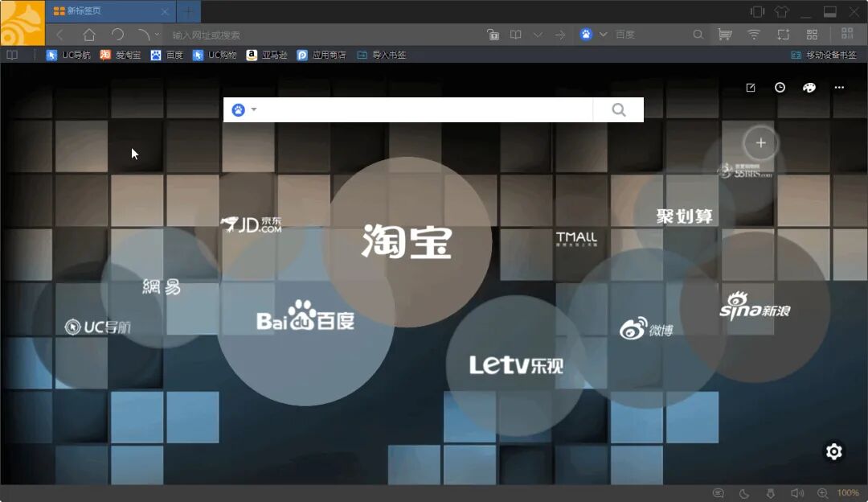Click the go arrow in address bar
The height and width of the screenshot is (502, 868).
(560, 35)
